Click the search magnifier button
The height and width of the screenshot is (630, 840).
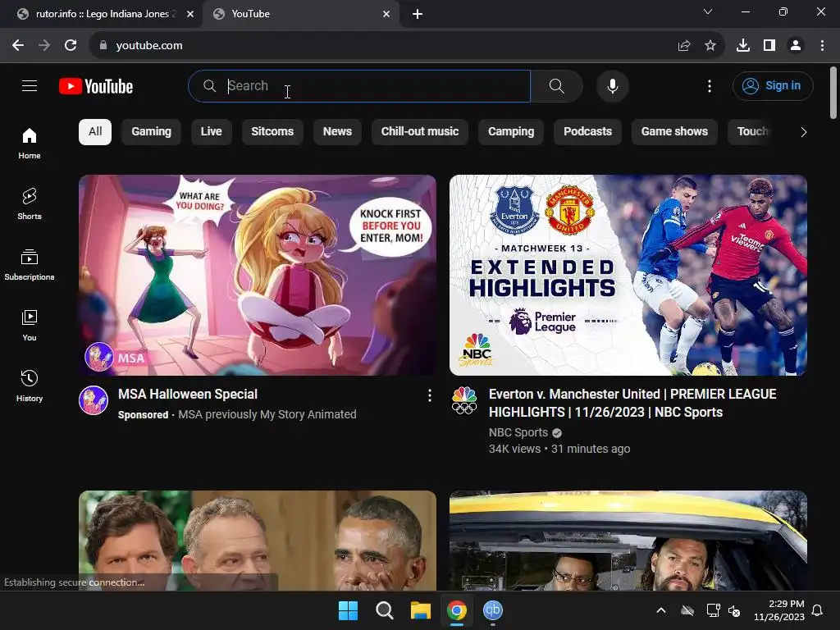point(557,85)
